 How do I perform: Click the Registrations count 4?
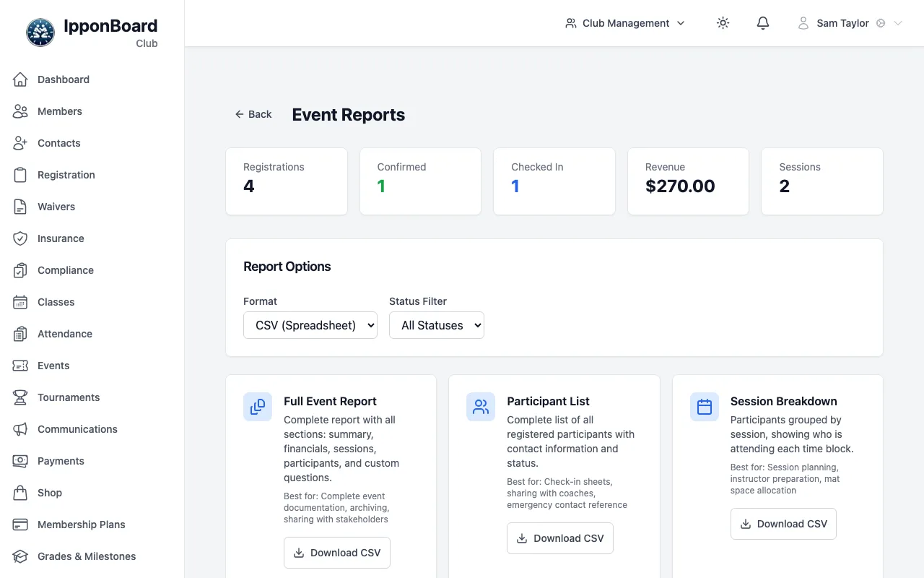(249, 186)
